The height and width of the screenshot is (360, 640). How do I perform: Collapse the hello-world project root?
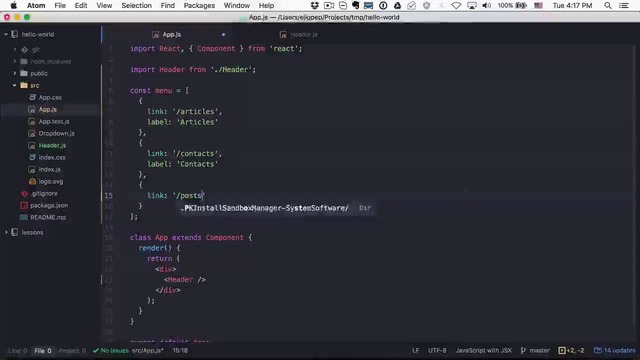[6, 35]
